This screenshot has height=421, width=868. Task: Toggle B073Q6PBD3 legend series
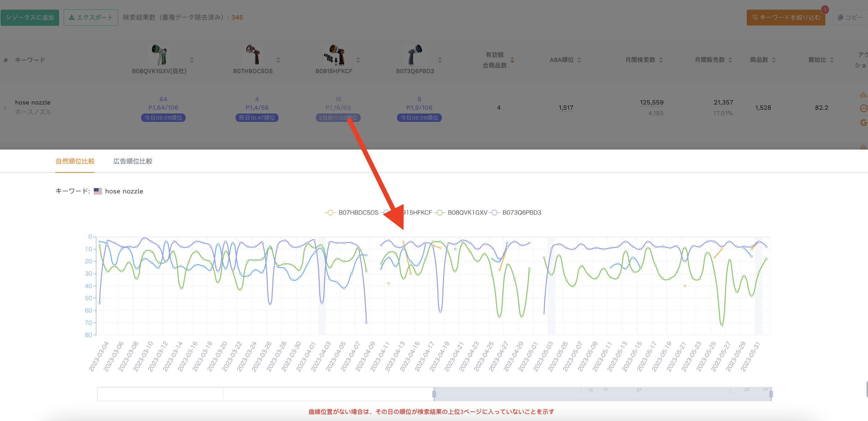click(x=515, y=213)
